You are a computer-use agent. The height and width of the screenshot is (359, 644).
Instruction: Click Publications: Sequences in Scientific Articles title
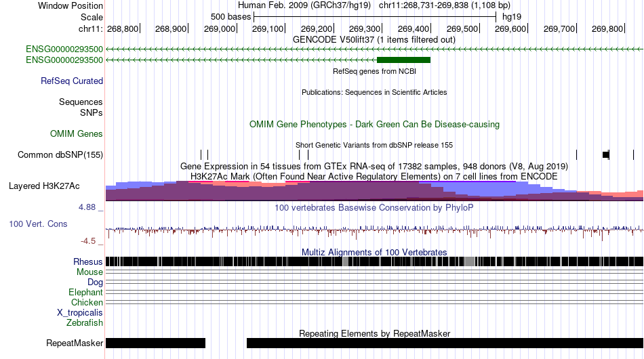coord(374,92)
